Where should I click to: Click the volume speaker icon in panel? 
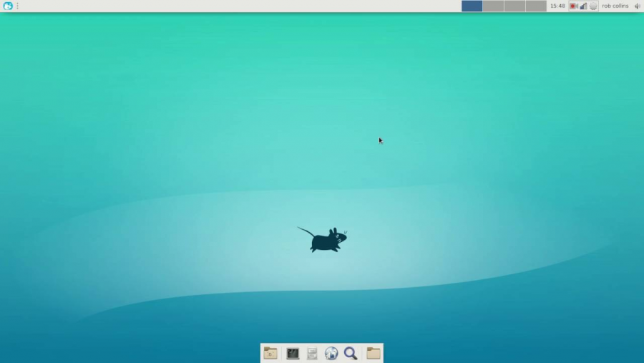point(637,6)
